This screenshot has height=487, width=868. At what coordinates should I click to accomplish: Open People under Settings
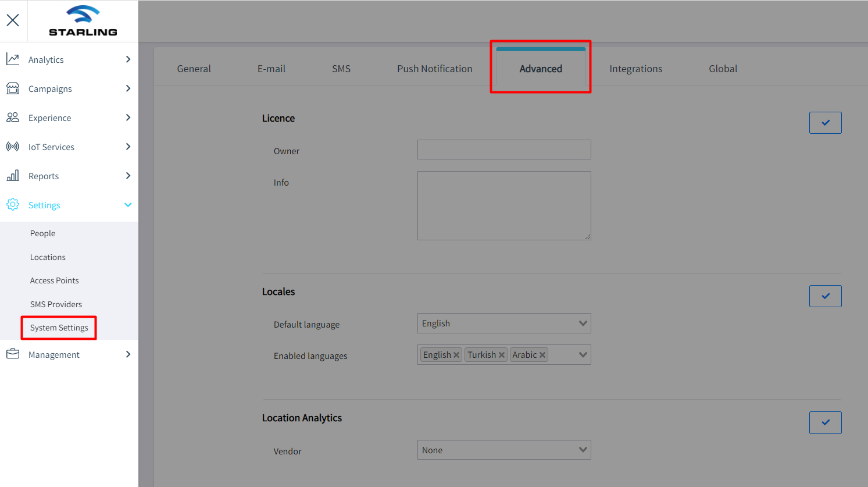43,233
